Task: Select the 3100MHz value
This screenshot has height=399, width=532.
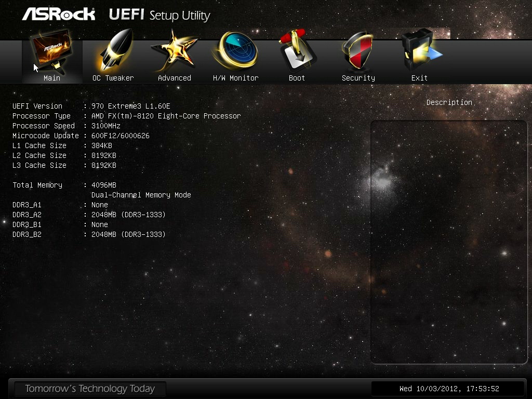Action: 106,126
